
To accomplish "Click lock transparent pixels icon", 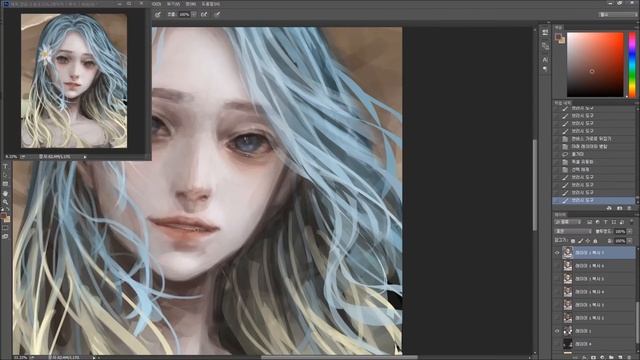I will coord(573,241).
